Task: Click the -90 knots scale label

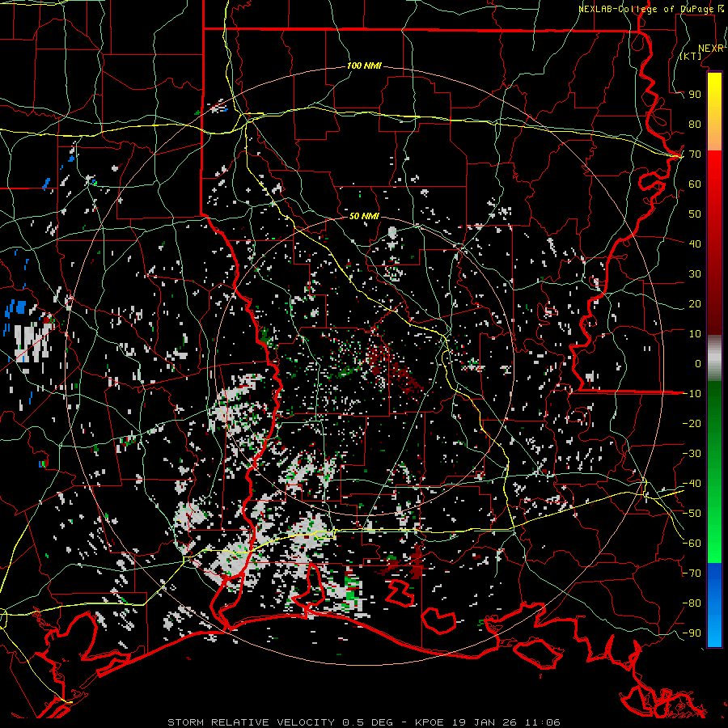Action: [692, 633]
